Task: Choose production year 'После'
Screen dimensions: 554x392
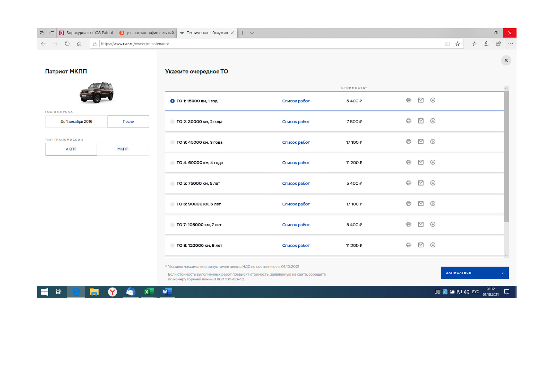Action: tap(128, 122)
